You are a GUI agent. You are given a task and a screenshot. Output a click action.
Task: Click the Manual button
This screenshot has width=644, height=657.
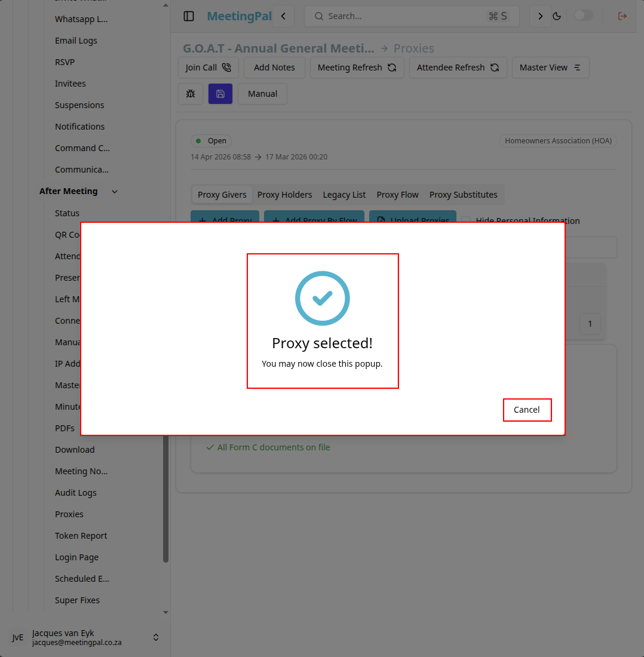262,93
